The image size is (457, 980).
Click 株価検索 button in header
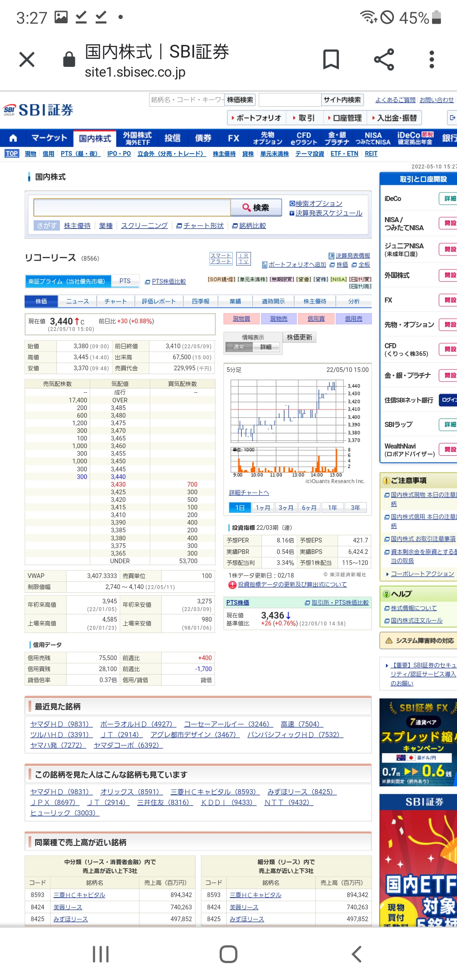(240, 100)
